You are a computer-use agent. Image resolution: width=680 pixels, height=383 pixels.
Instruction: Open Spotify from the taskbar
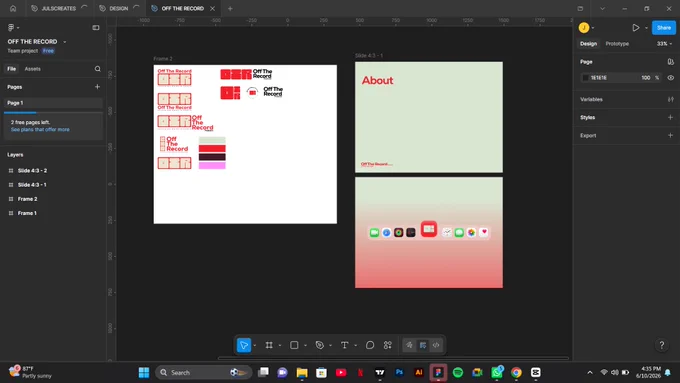coord(458,372)
